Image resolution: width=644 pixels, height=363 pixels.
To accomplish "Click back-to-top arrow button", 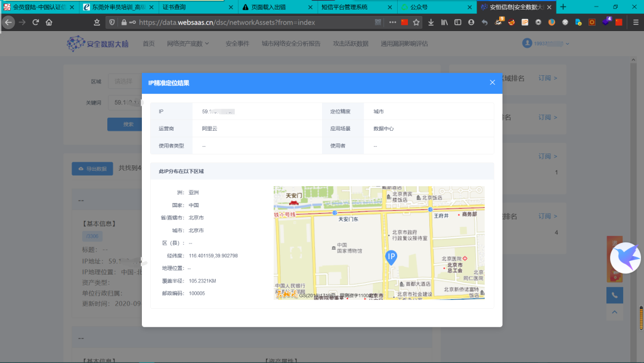I will point(614,312).
